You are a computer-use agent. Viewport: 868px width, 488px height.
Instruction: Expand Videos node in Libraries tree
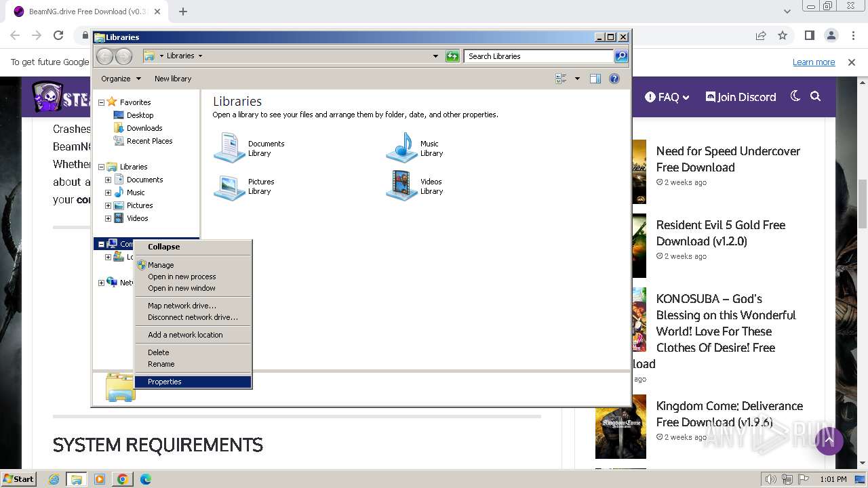click(108, 218)
